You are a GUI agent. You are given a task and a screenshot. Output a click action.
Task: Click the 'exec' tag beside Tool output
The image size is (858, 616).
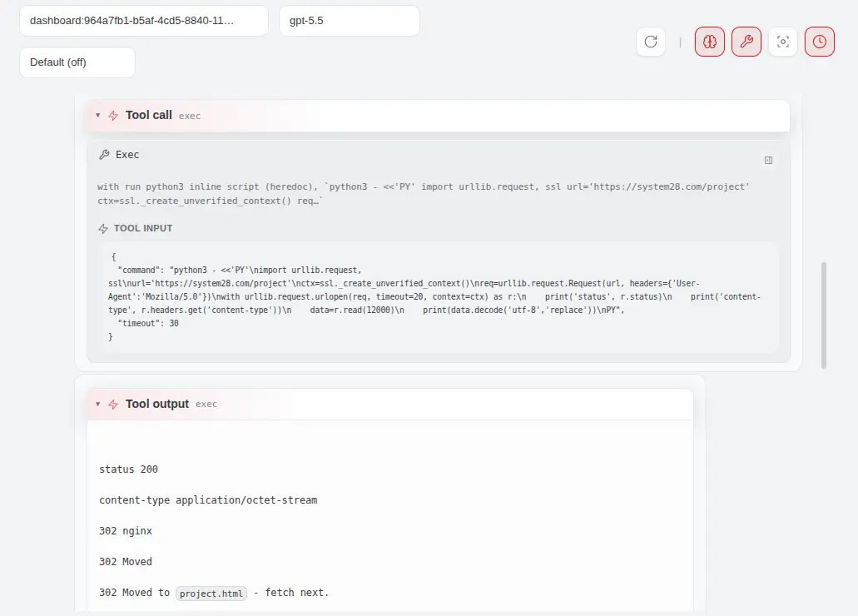206,404
